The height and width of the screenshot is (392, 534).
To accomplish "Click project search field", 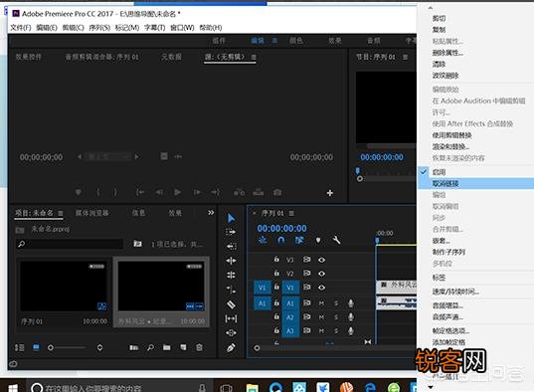I will [x=70, y=244].
